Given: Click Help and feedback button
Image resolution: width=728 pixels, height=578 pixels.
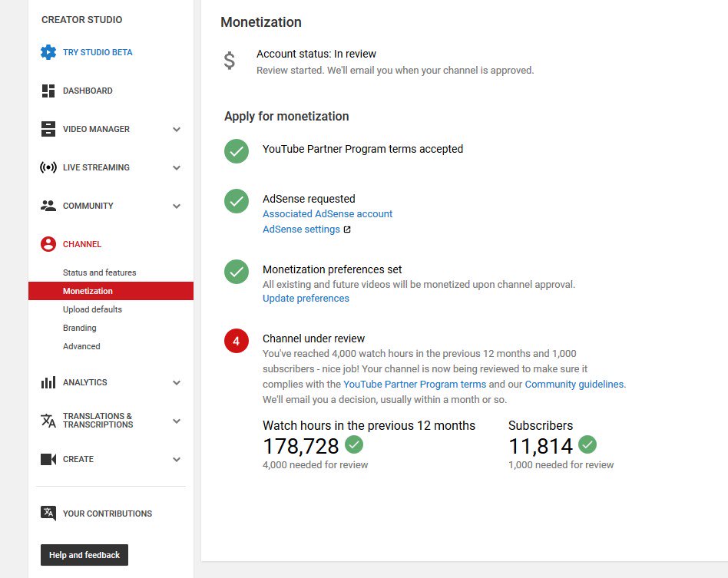Looking at the screenshot, I should point(84,555).
